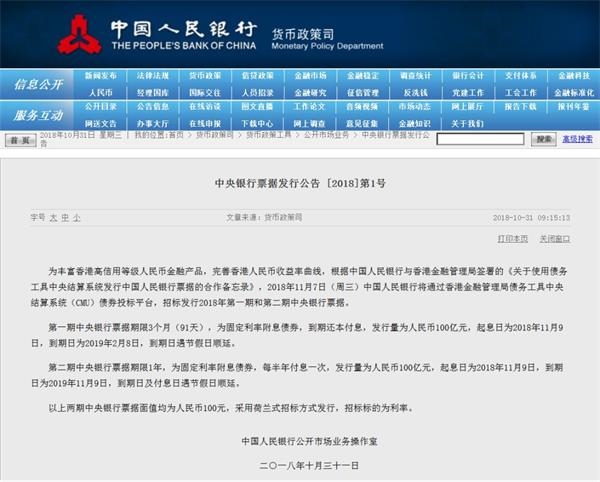Select the 关于我们 menu item

pos(466,122)
